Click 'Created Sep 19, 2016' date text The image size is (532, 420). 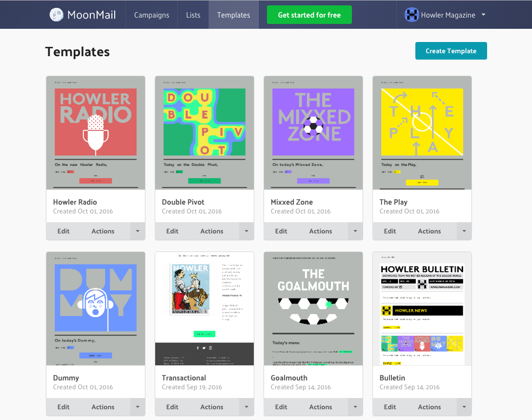(192, 387)
